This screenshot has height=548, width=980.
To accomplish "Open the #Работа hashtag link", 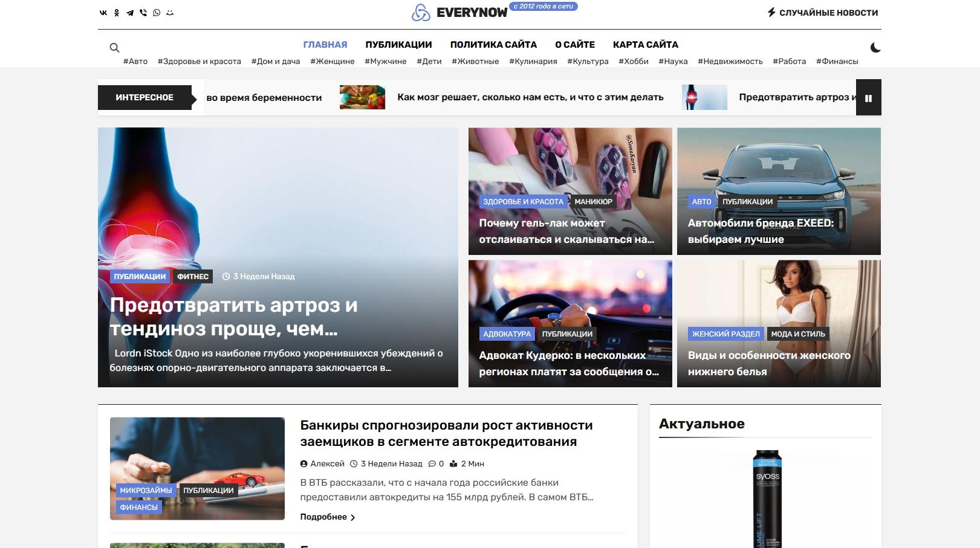I will [790, 61].
